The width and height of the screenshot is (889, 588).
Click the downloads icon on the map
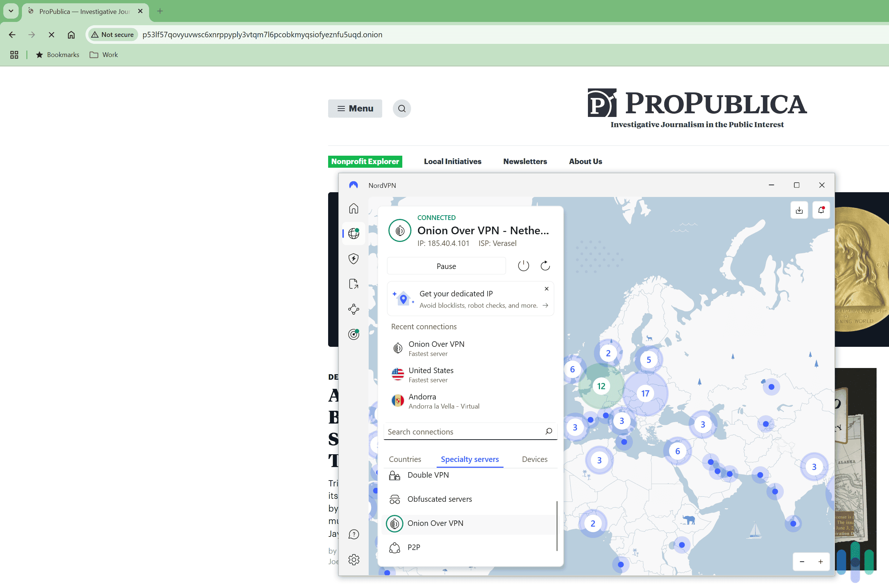point(799,210)
